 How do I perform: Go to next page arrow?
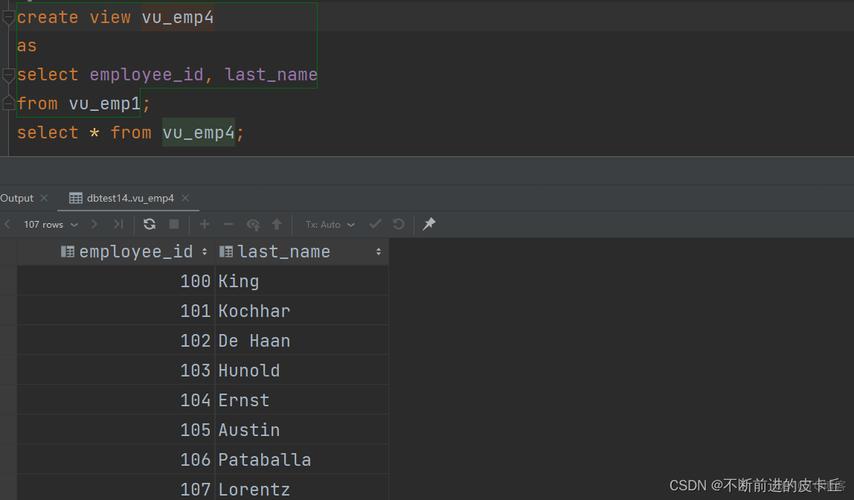point(94,224)
